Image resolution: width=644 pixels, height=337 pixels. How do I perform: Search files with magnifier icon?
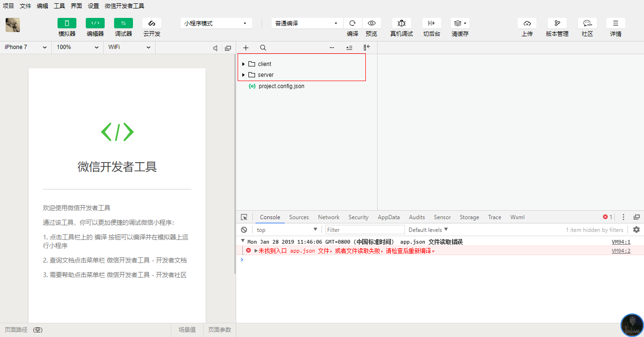click(x=263, y=48)
